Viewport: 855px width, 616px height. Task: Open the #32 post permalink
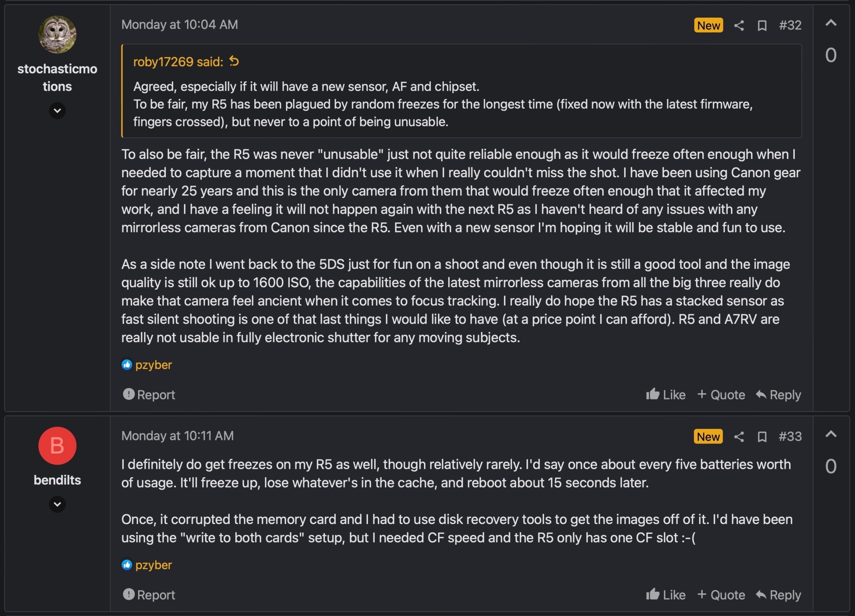click(790, 25)
